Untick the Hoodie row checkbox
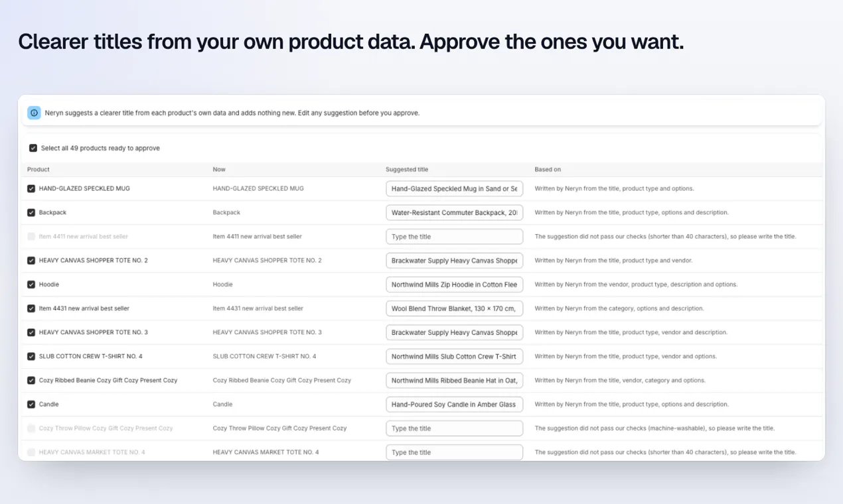Viewport: 843px width, 504px height. (31, 284)
